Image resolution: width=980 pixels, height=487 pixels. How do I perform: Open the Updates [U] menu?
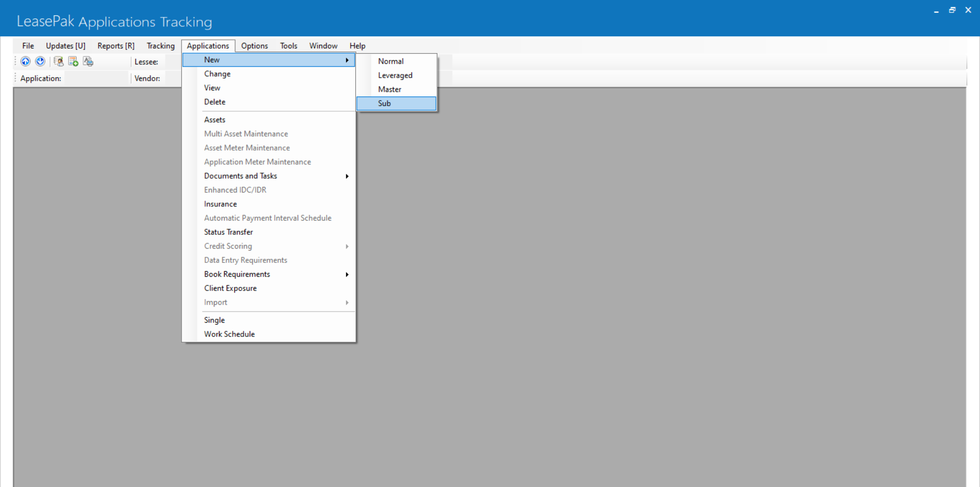point(66,46)
